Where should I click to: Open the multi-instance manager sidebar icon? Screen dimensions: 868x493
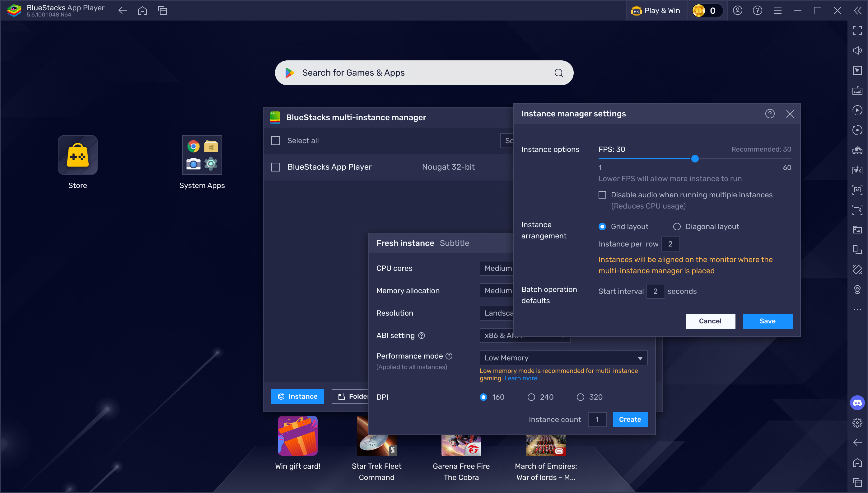pos(857,250)
